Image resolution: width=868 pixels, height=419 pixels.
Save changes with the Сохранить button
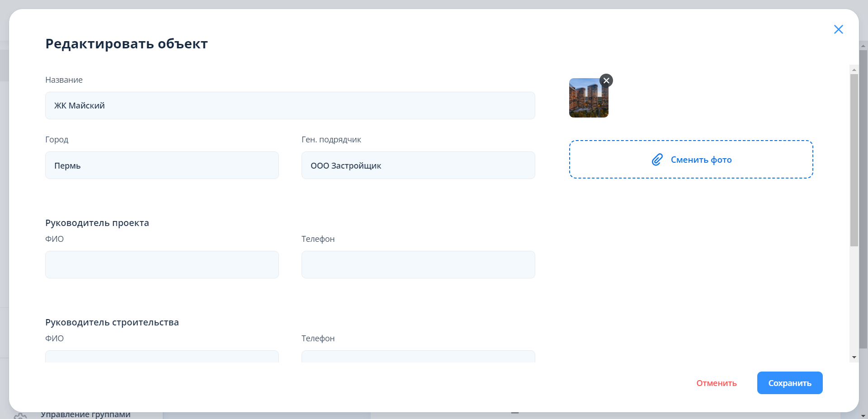[789, 383]
